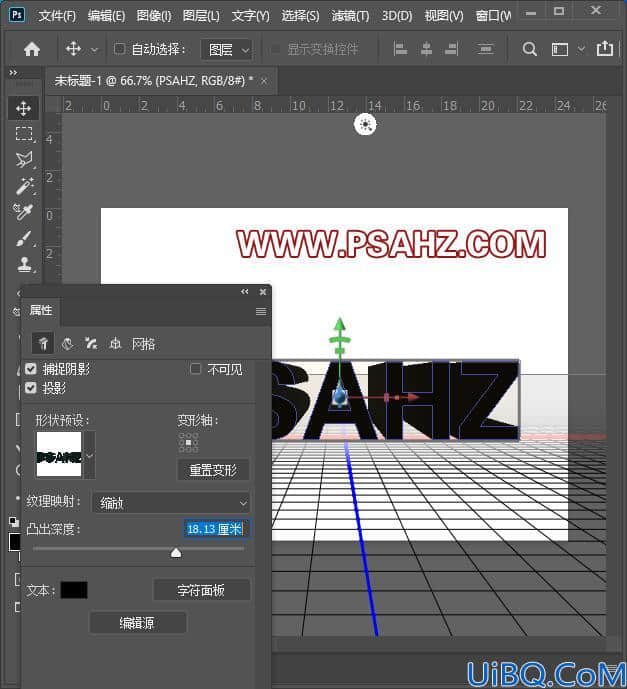Select the 属性 panel tab
Screen dimensions: 627x689
(41, 310)
